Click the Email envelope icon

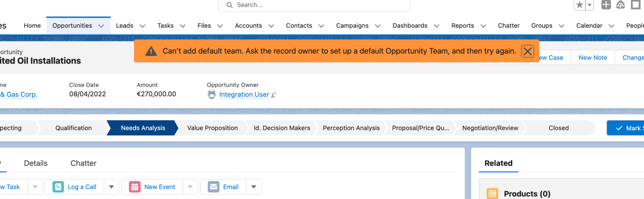click(x=213, y=187)
